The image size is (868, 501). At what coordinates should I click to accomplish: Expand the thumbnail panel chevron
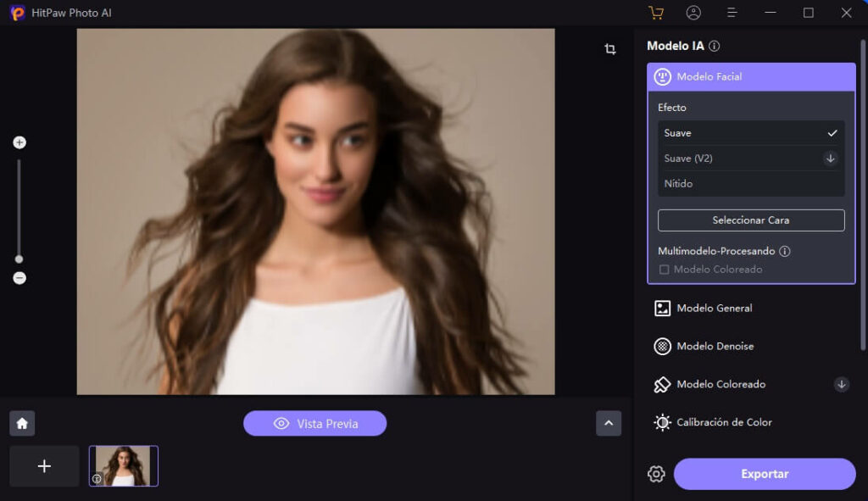(609, 423)
